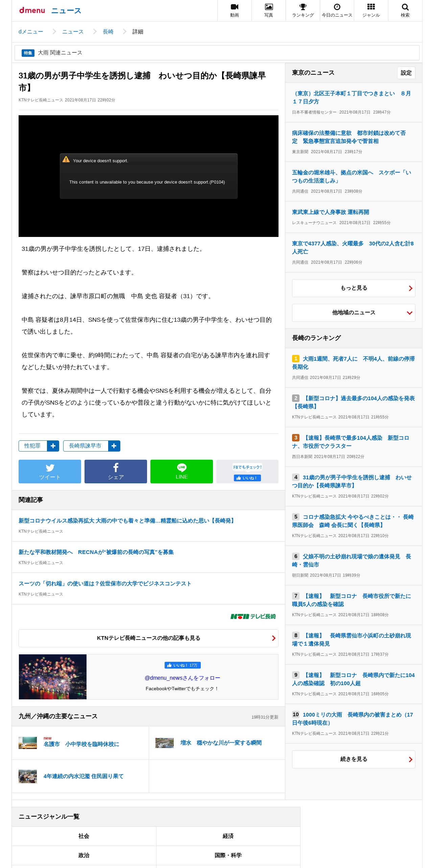Viewport: 434px width, 868px height.
Task: Open the 動画 video icon in header
Action: coord(235,10)
